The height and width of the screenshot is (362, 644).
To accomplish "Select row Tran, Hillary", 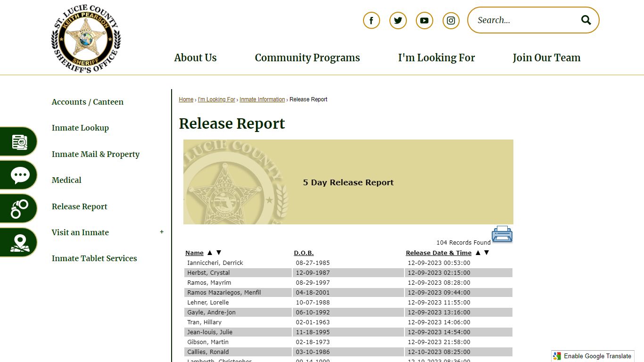I will pos(348,322).
